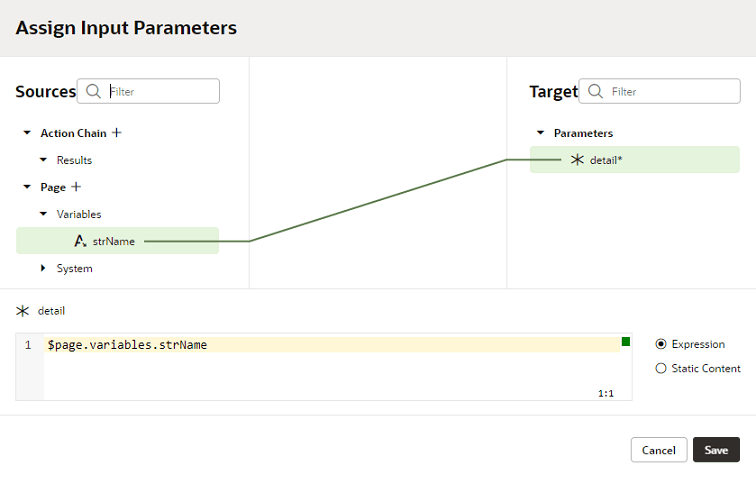
Task: Click the search icon in Sources filter
Action: pyautogui.click(x=93, y=91)
